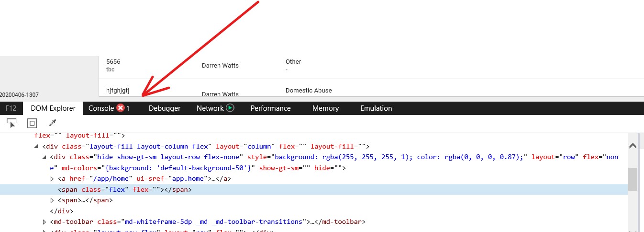
Task: Toggle the display box model highlight icon
Action: click(32, 123)
